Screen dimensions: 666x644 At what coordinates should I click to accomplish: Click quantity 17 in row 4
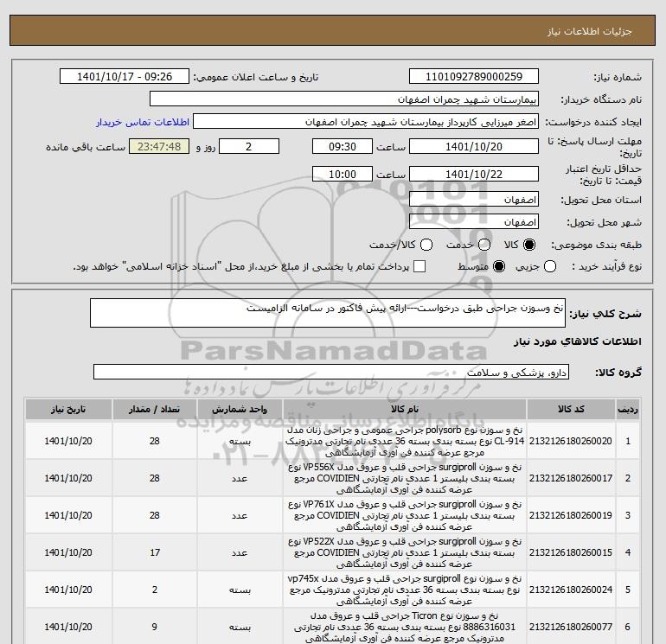pyautogui.click(x=155, y=552)
